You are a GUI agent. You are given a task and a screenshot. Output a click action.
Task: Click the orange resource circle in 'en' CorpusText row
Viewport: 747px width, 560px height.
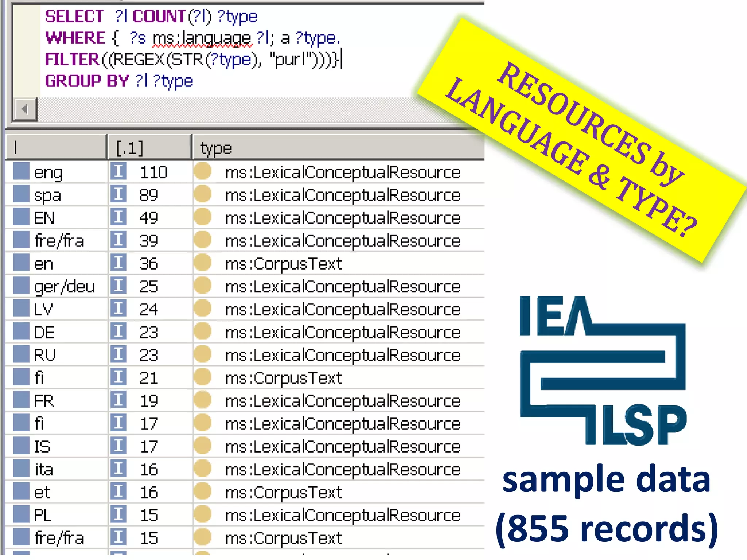coord(202,262)
